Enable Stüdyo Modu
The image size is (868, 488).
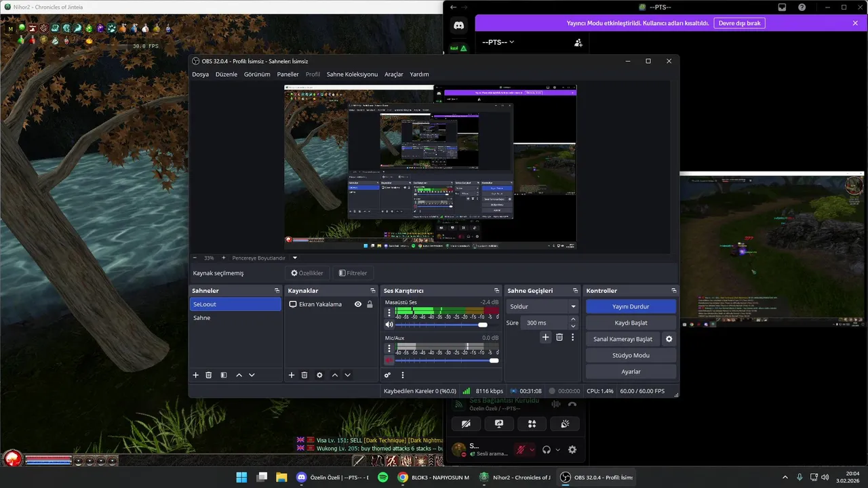pyautogui.click(x=631, y=355)
